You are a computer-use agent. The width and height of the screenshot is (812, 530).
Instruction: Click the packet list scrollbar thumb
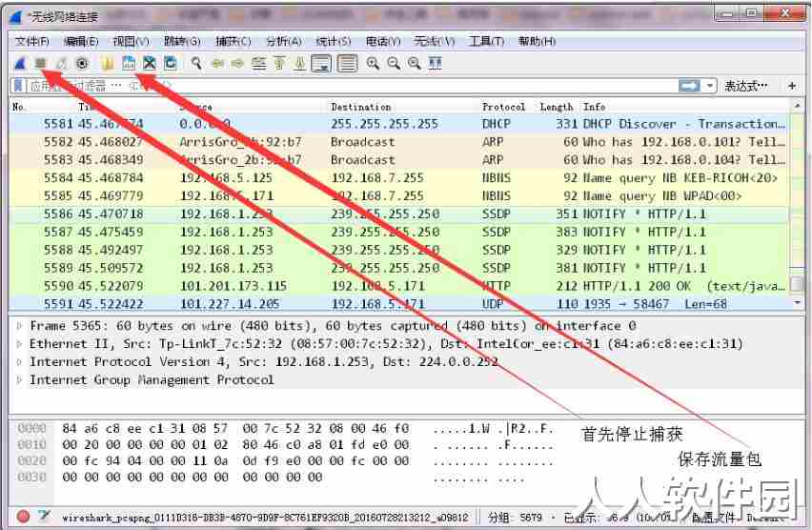tap(797, 283)
